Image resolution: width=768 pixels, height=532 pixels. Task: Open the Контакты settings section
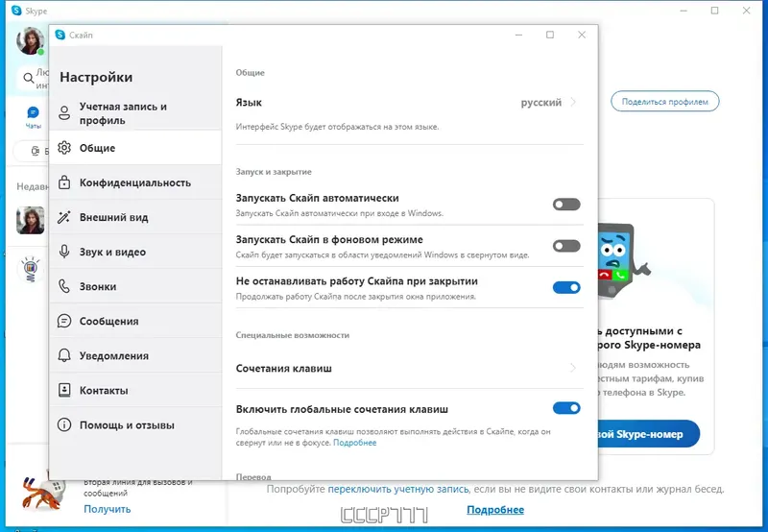coord(135,390)
